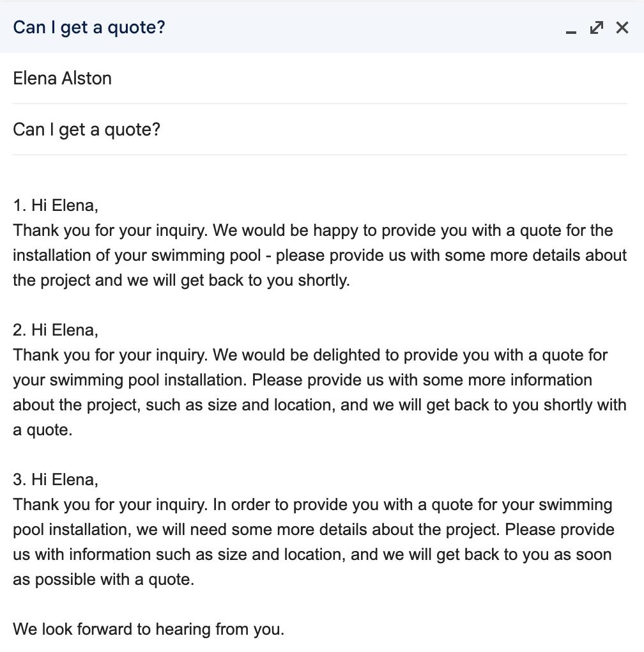Image resolution: width=644 pixels, height=652 pixels.
Task: Expand compose window to full screen
Action: click(x=597, y=27)
